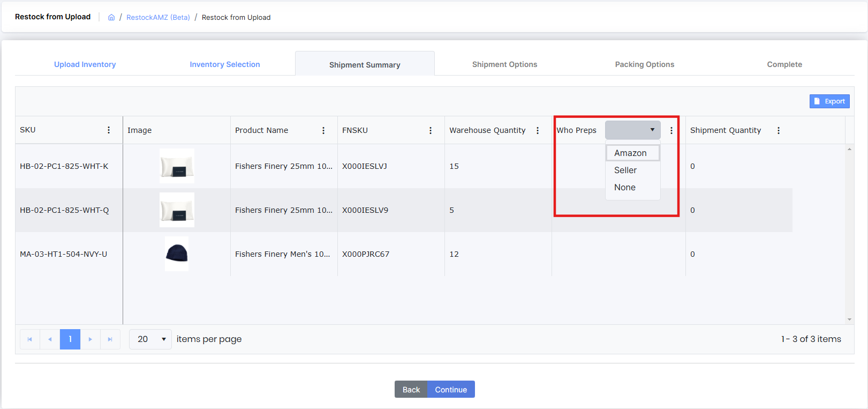This screenshot has height=409, width=868.
Task: Click FNSKU value X000PJRC67
Action: pos(366,254)
